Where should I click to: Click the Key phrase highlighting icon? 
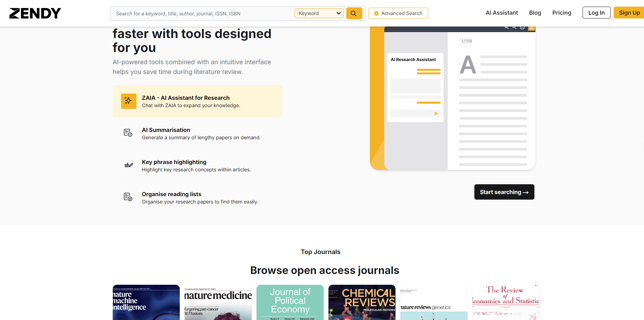128,165
